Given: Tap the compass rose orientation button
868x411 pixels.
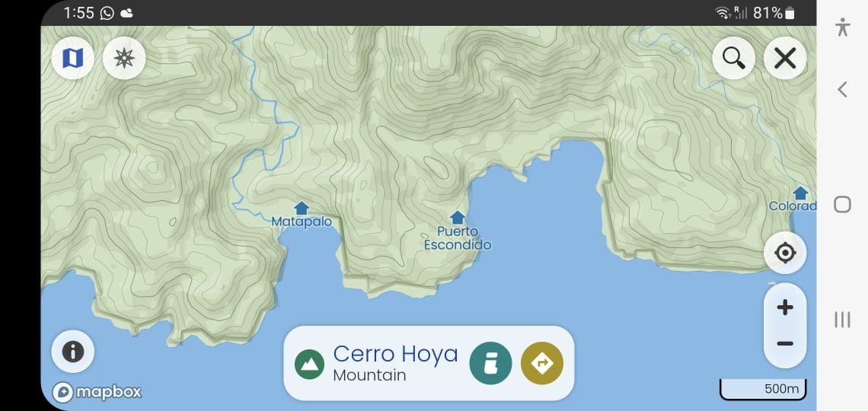Looking at the screenshot, I should [x=124, y=58].
